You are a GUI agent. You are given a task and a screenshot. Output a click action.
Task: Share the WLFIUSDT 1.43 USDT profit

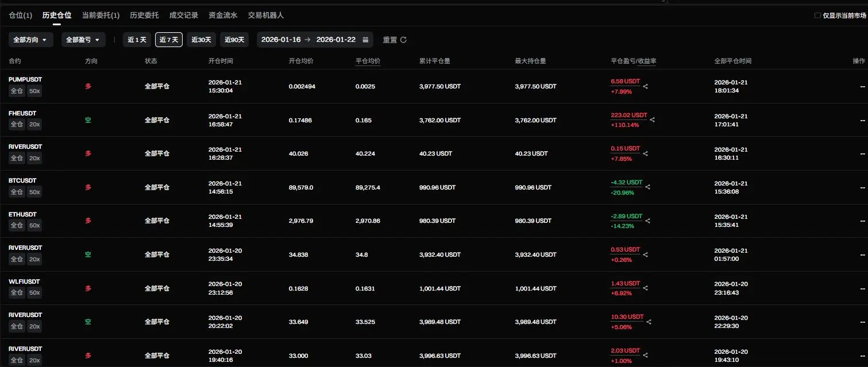click(645, 288)
